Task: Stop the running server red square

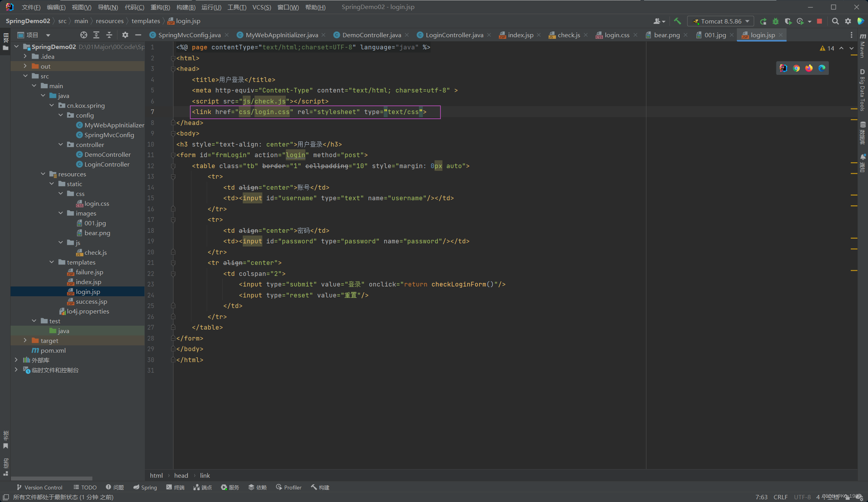Action: click(819, 21)
